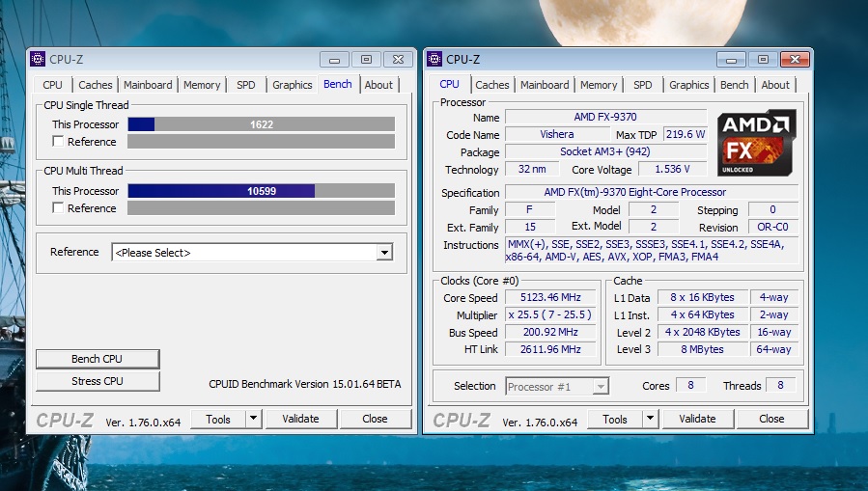Open Caches tab in right window
Screen dimensions: 868x491
click(x=492, y=85)
